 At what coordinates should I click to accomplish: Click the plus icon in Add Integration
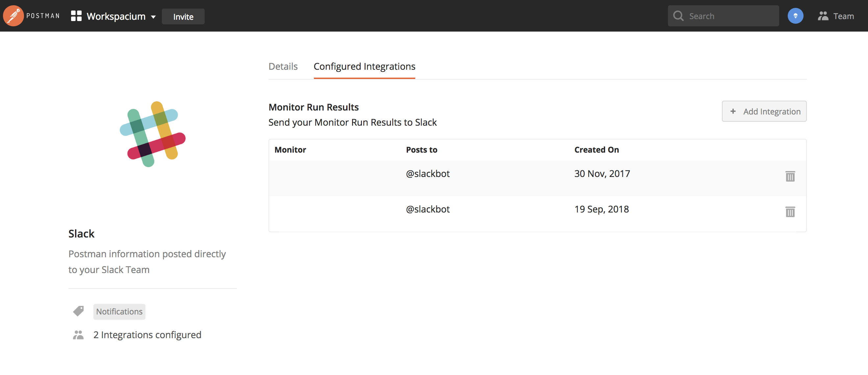point(732,111)
